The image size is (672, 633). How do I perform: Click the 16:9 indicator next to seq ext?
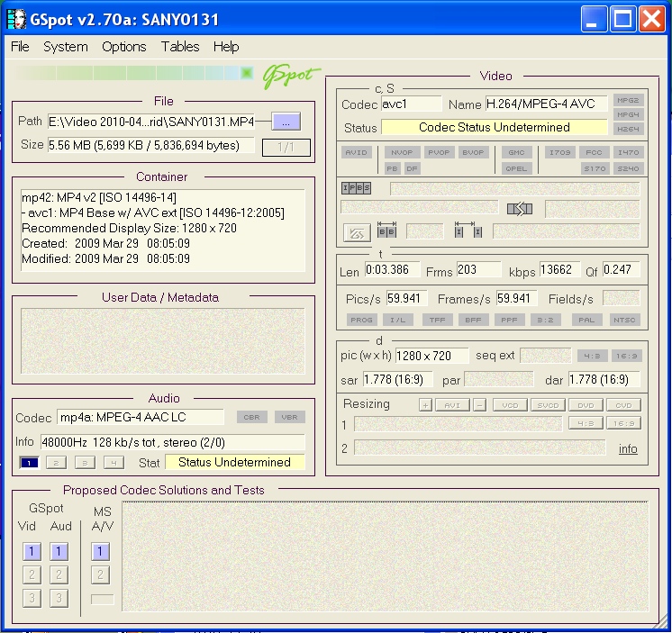pos(627,356)
